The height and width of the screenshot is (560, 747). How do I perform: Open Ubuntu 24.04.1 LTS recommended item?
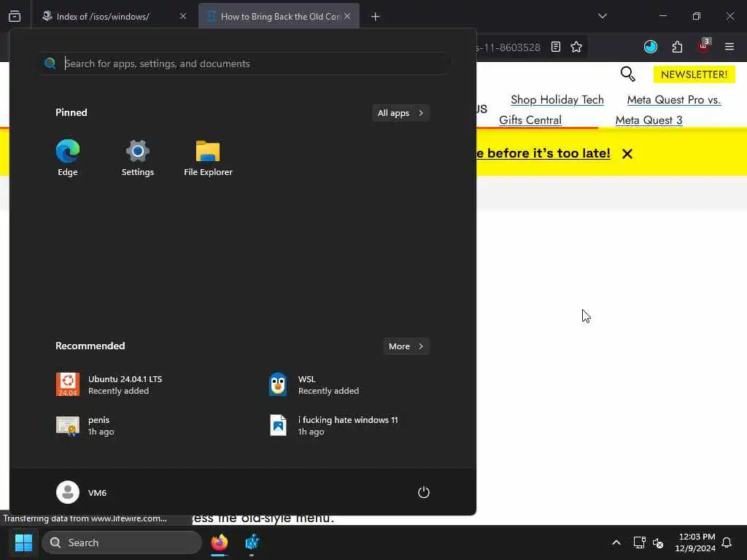[109, 385]
